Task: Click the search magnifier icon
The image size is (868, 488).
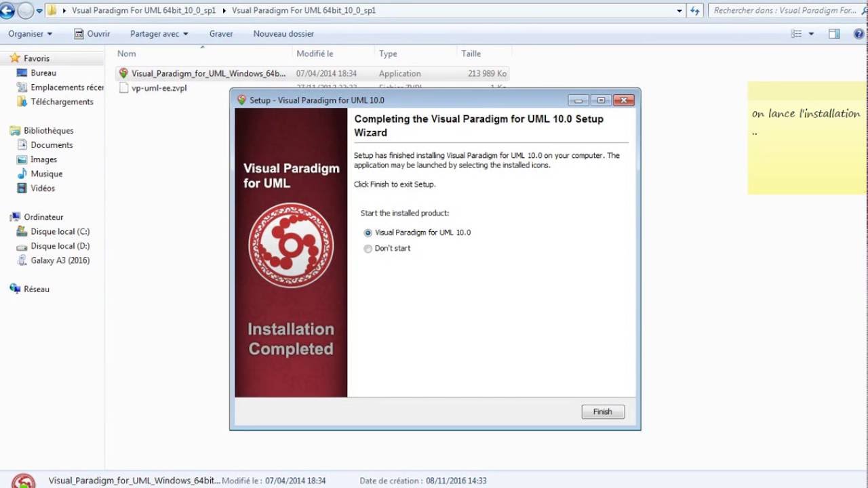Action: (863, 11)
